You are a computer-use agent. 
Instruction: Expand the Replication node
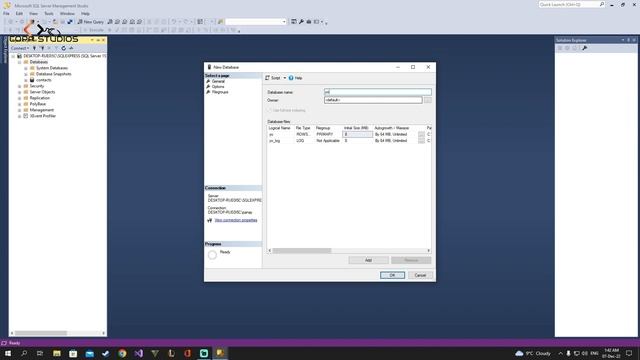pos(20,98)
